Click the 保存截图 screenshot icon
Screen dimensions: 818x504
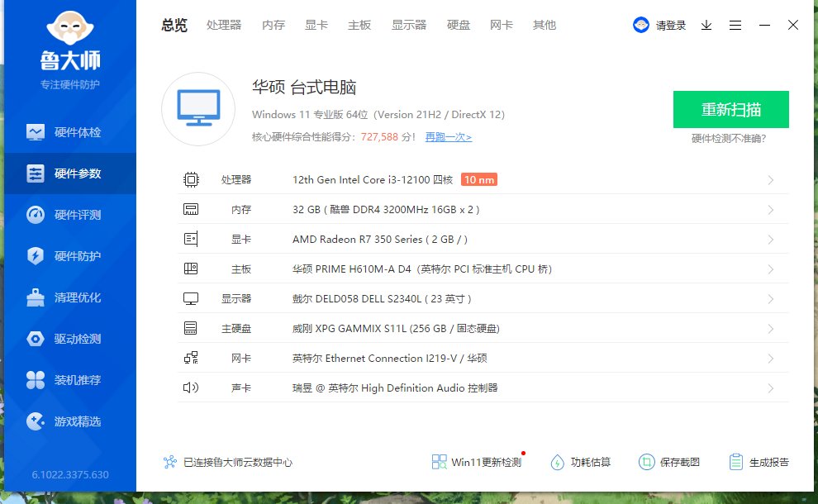[646, 462]
